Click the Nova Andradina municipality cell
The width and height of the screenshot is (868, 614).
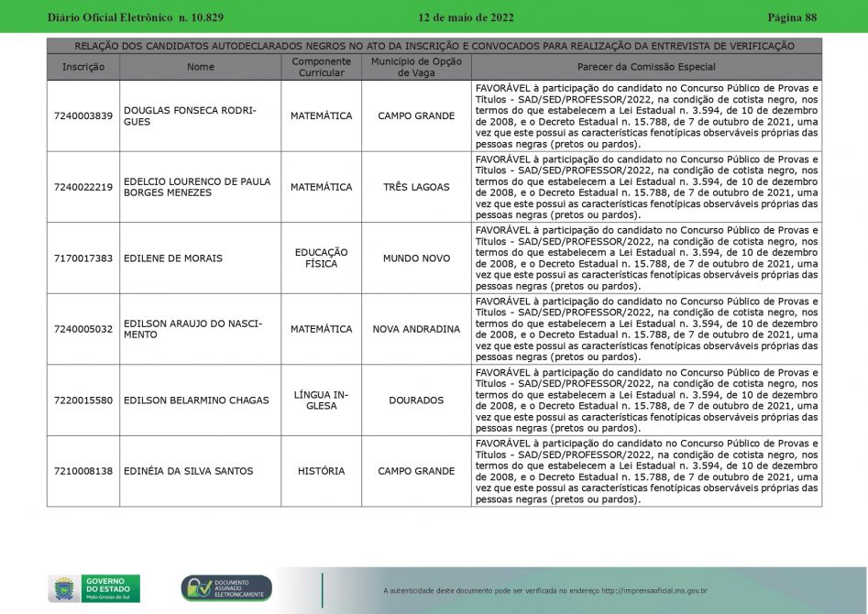pyautogui.click(x=416, y=329)
